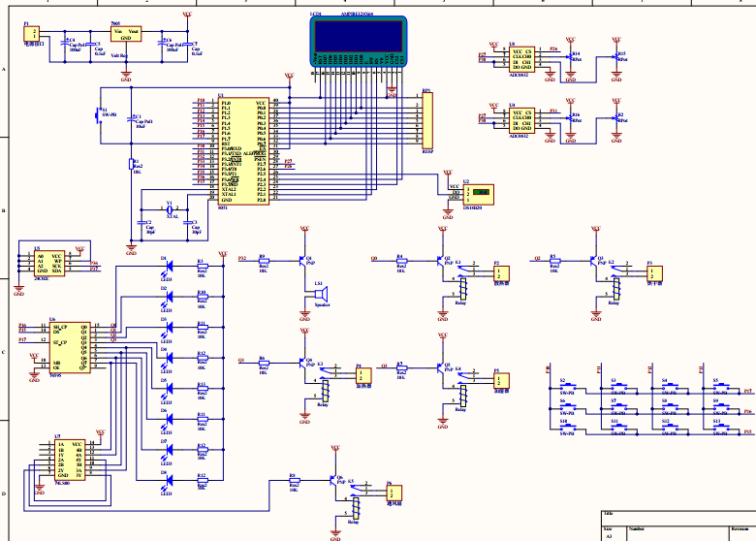This screenshot has height=541, width=756.
Task: Select the XTAL crystal Y1
Action: coord(170,209)
